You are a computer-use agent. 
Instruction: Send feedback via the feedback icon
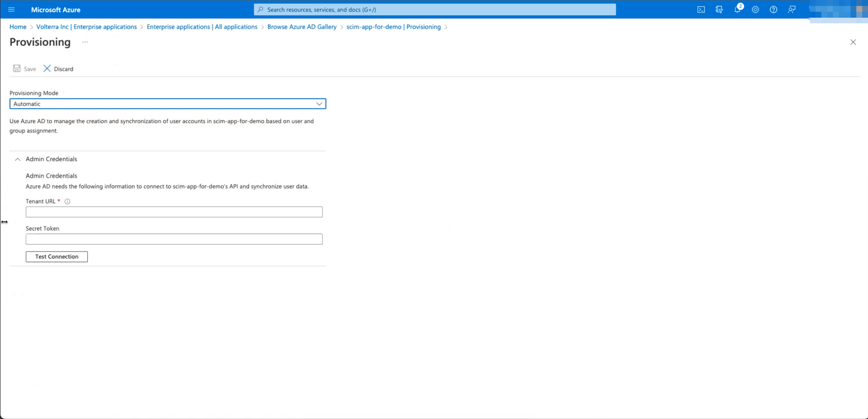[792, 9]
